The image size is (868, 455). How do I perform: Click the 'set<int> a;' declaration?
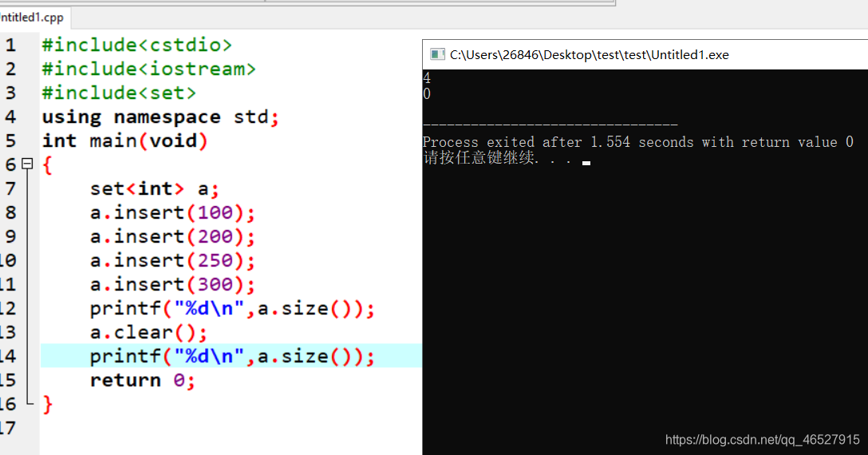[x=155, y=189]
